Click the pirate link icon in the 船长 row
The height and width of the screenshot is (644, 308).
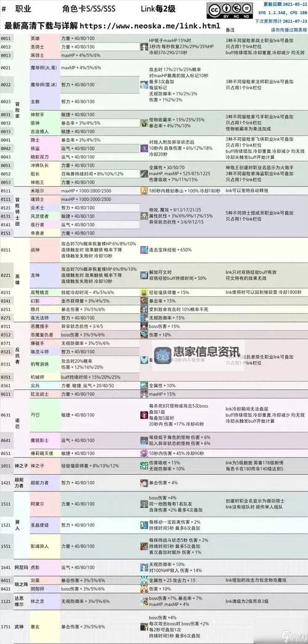tap(144, 173)
